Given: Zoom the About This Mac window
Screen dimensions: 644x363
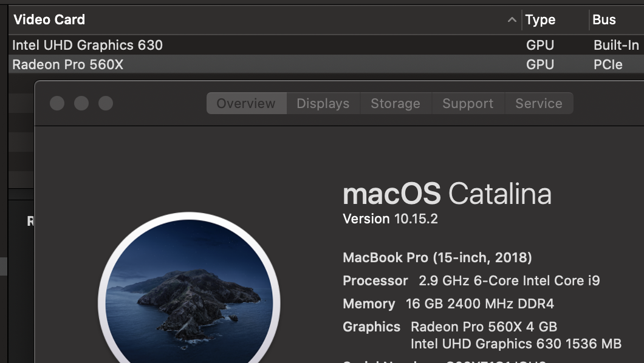Looking at the screenshot, I should (x=106, y=103).
